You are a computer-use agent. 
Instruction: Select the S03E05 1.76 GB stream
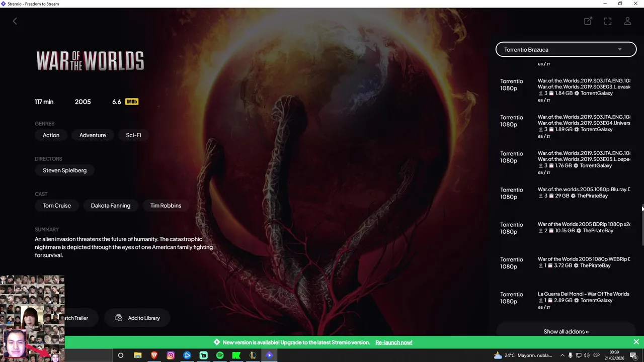tap(566, 162)
